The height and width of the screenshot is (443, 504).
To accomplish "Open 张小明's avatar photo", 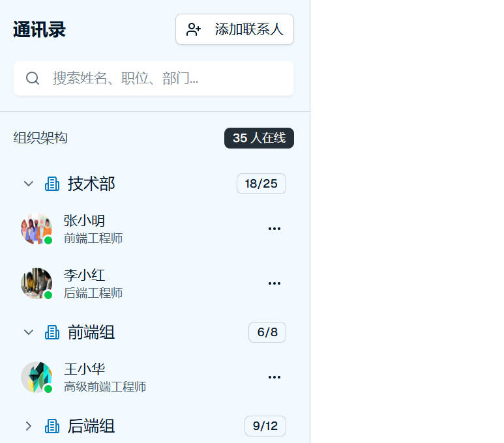I will point(36,229).
